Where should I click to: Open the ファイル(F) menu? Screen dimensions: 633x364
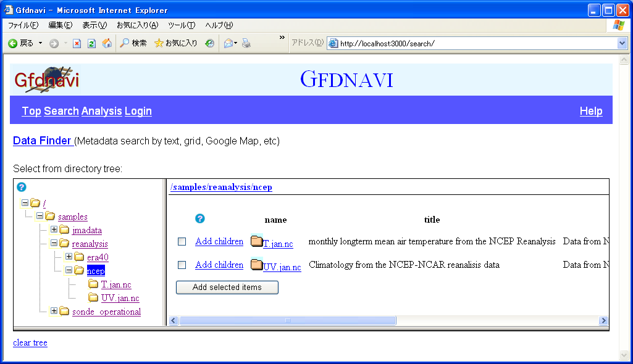click(23, 25)
